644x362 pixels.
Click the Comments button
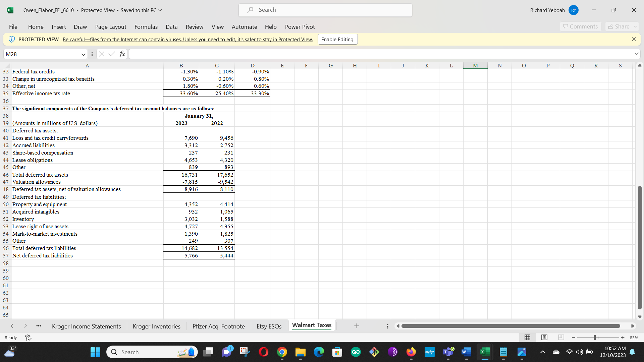(581, 26)
